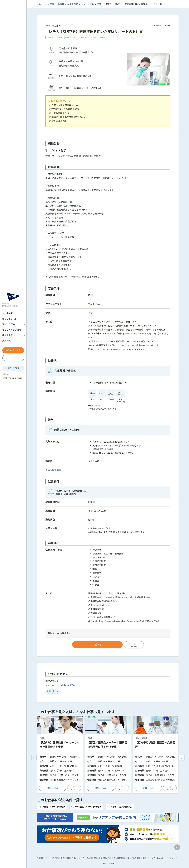This screenshot has width=189, height=868.
Task: Toggle 気になる star on the 自社装置の測定業務 card
Action: click(74, 788)
